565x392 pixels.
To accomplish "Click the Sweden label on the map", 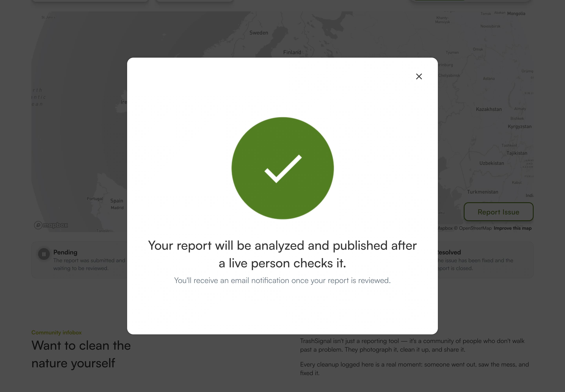I will (x=259, y=33).
